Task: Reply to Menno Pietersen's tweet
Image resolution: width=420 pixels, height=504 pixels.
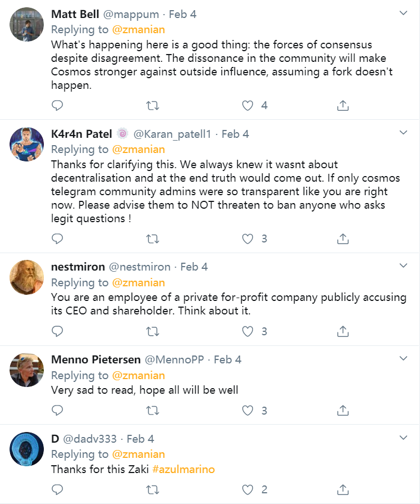Action: [57, 410]
